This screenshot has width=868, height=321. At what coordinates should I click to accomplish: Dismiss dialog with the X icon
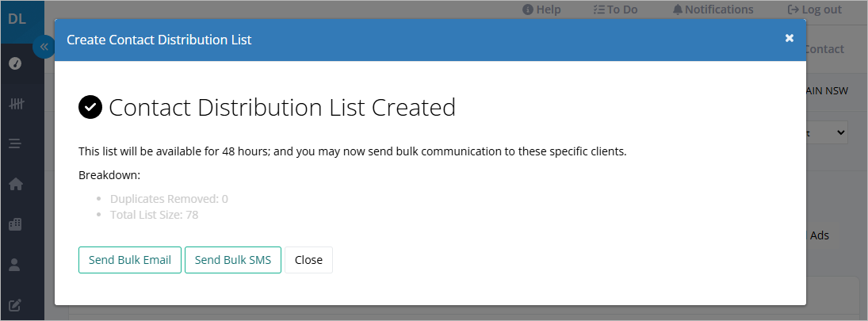tap(790, 38)
